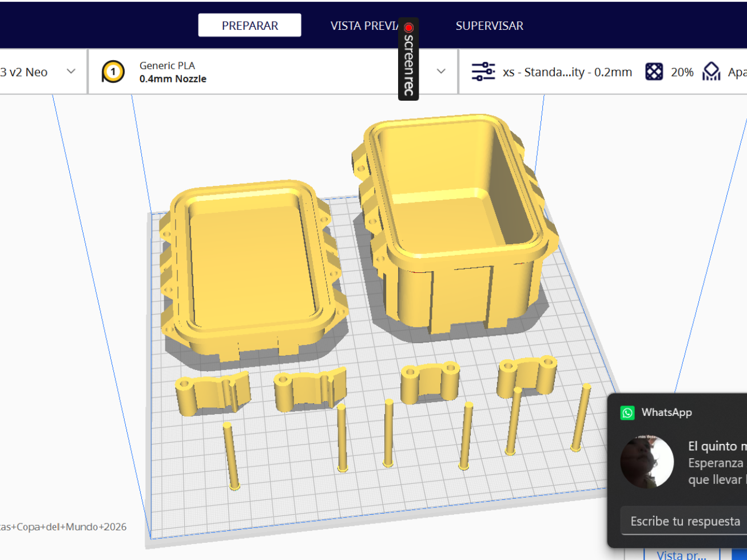747x560 pixels.
Task: Click the '+Copa+del+Mundo+2026' file name text
Action: pyautogui.click(x=63, y=527)
